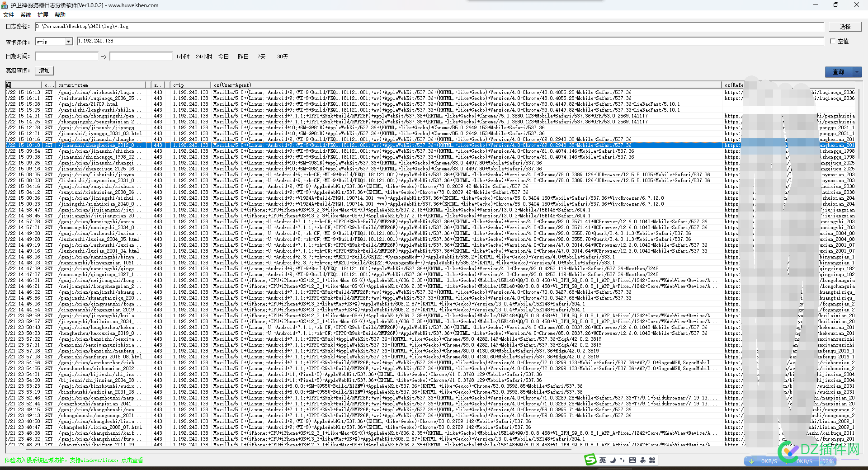The height and width of the screenshot is (470, 868).
Task: Select row /changdeshi/lixian_2009_07.html
Action: 430,427
